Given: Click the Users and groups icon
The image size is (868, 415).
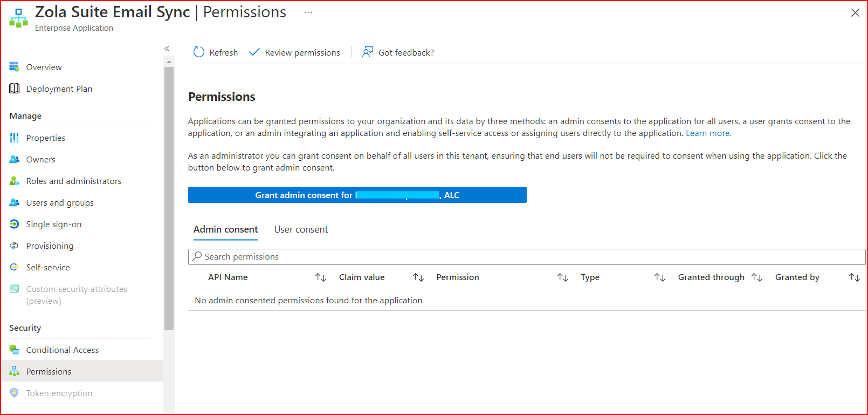Looking at the screenshot, I should pos(14,202).
